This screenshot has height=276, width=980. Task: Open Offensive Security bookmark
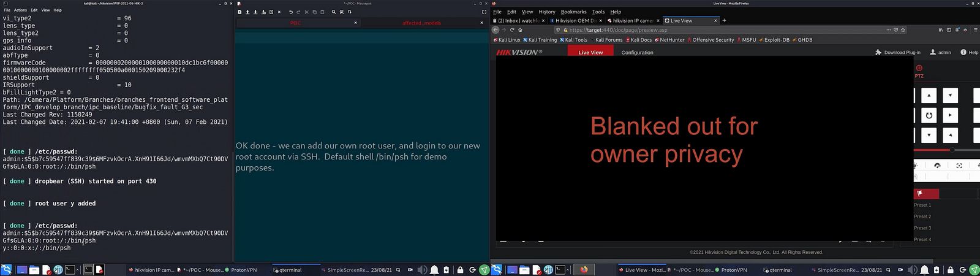coord(710,40)
